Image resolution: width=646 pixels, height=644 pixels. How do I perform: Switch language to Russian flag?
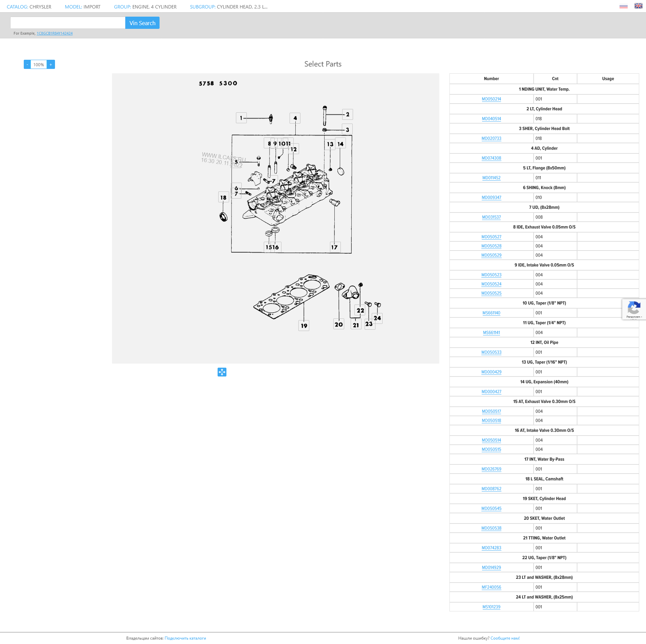click(623, 6)
